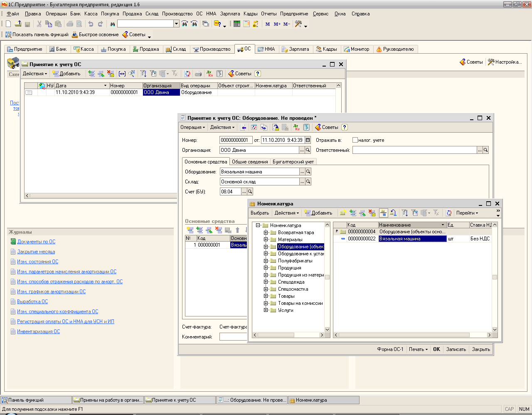Toggle the налог. учете checkbox
The height and width of the screenshot is (415, 532).
tap(355, 140)
